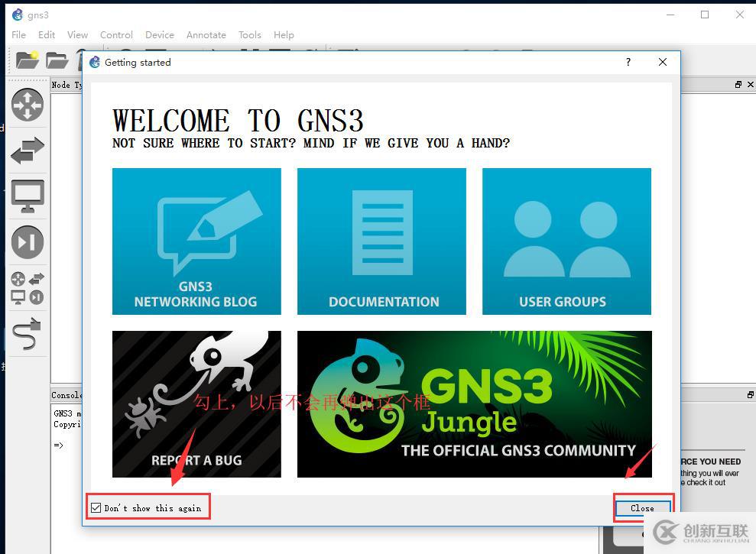
Task: Float the lower right docked panel via undock icon
Action: point(751,395)
